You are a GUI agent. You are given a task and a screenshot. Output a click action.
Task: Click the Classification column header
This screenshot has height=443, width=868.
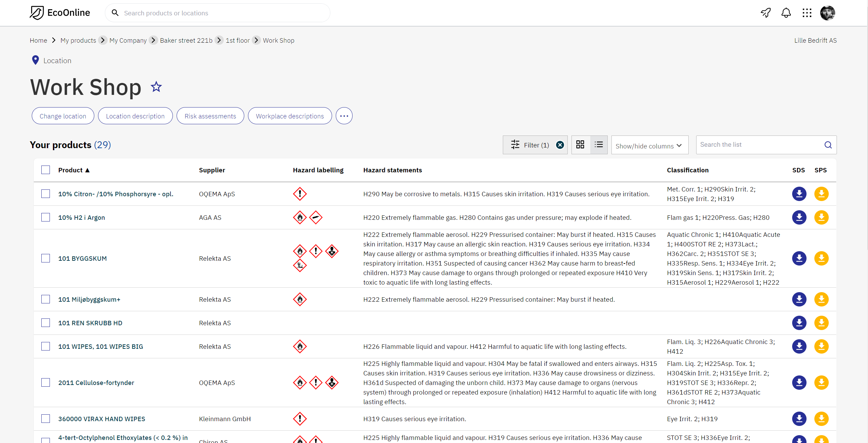pyautogui.click(x=688, y=170)
